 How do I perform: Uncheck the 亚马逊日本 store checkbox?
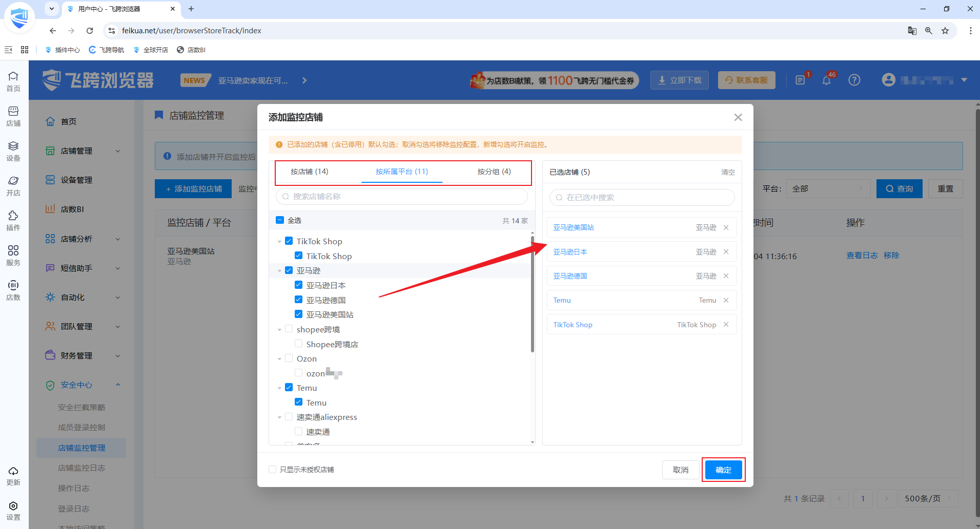[299, 285]
